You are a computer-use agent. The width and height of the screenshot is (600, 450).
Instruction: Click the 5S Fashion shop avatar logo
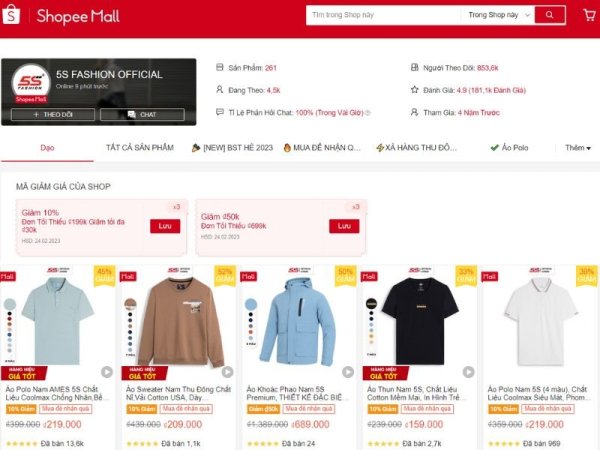(x=31, y=83)
